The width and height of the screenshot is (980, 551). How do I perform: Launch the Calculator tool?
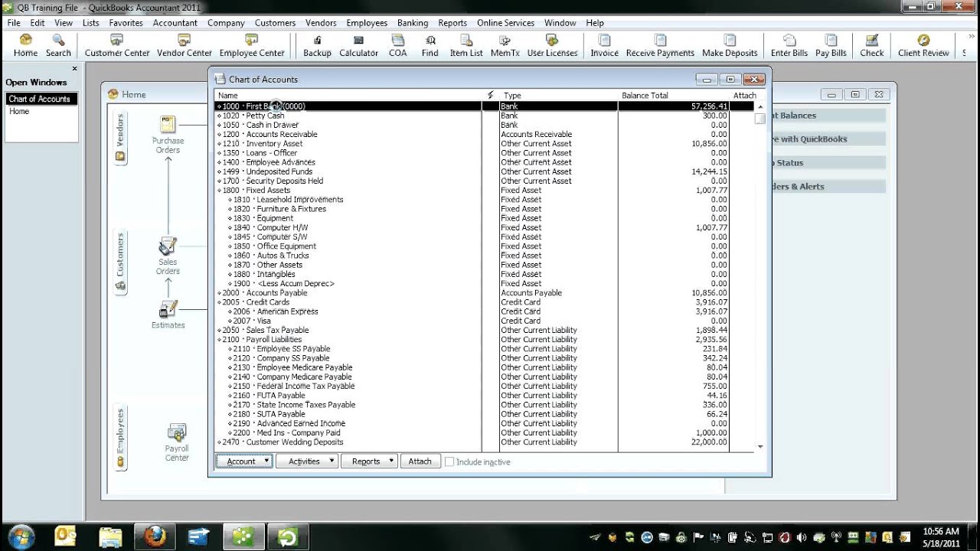click(358, 46)
